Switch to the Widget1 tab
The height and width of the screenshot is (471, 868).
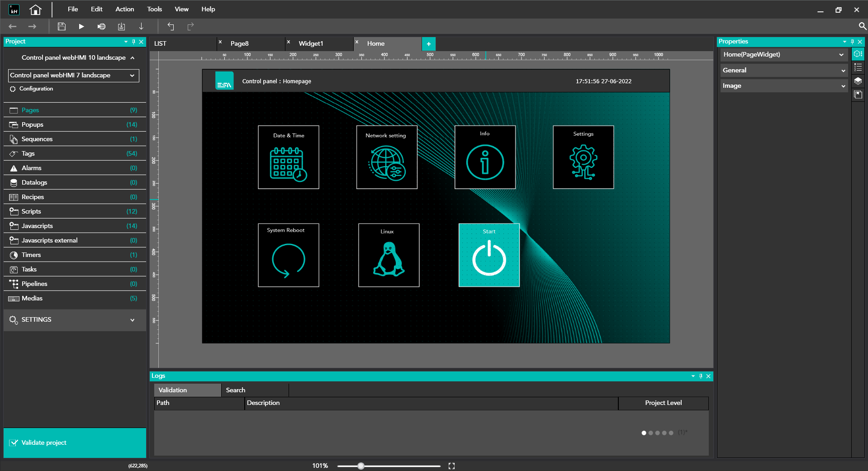311,44
